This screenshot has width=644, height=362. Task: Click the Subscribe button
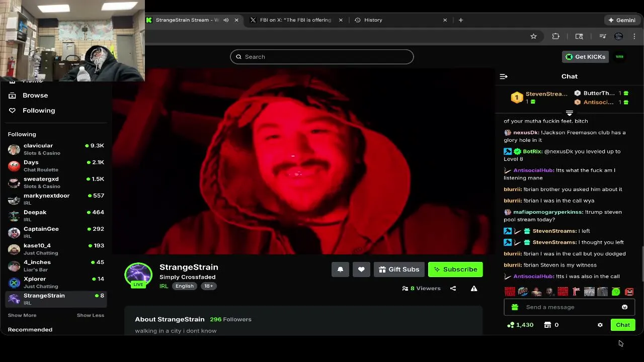(x=455, y=269)
